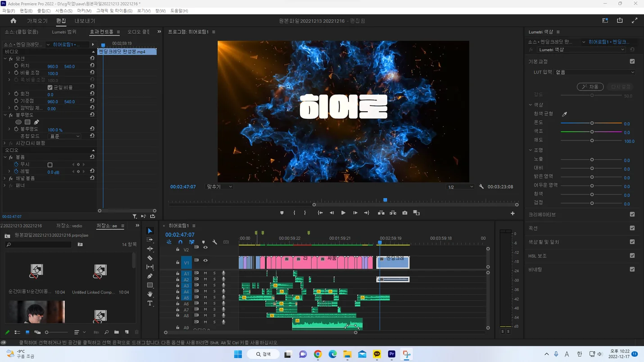This screenshot has height=362, width=644.
Task: Toggle Basic Correction section checkbox
Action: [632, 61]
